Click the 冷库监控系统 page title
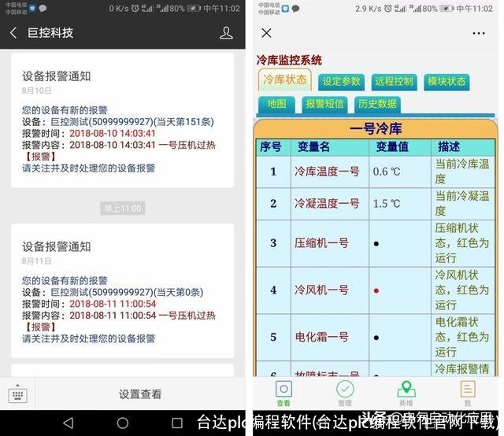 pyautogui.click(x=289, y=60)
